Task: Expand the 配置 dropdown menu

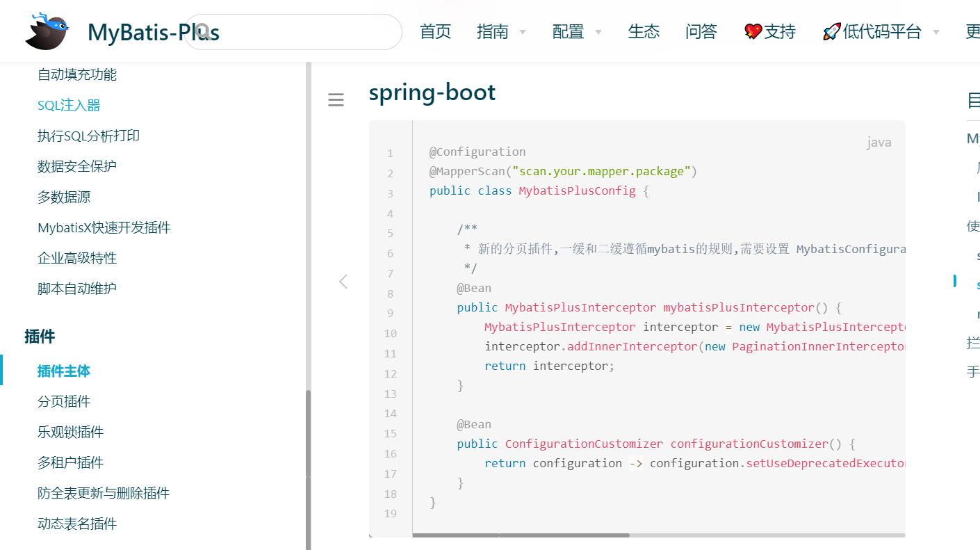Action: pyautogui.click(x=577, y=31)
